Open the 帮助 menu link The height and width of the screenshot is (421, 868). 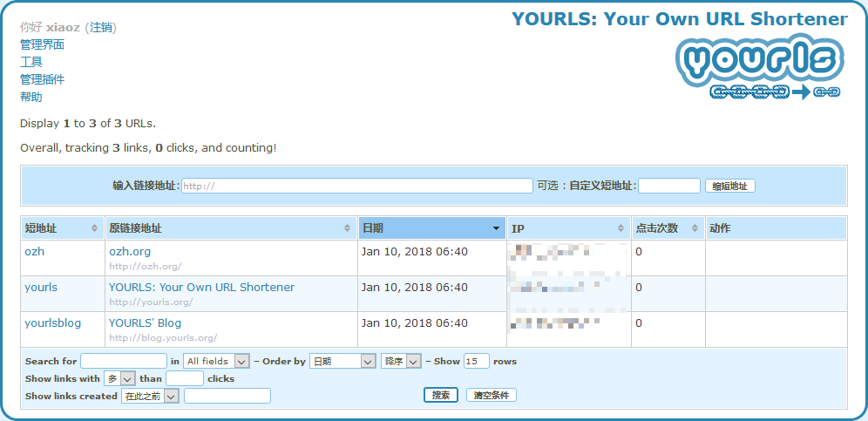click(x=31, y=98)
